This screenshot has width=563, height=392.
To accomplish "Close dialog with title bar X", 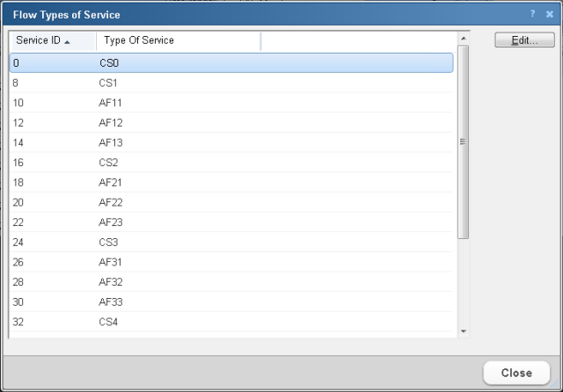I will tap(550, 15).
